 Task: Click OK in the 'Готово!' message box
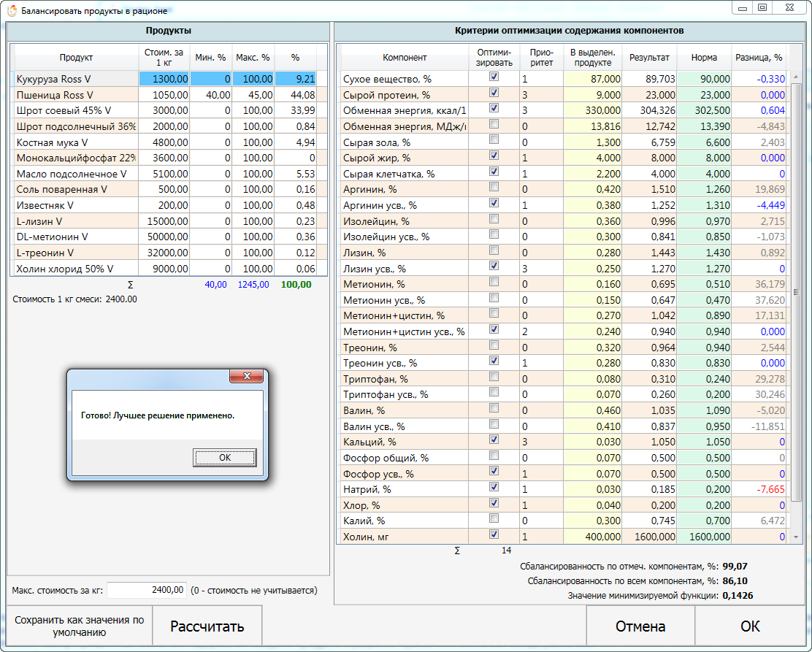tap(225, 457)
